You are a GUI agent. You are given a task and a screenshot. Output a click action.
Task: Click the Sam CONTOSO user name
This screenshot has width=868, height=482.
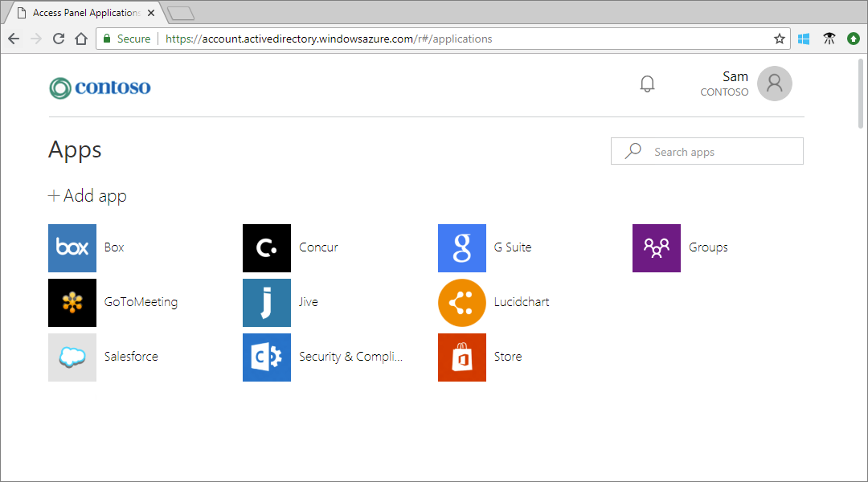[724, 84]
